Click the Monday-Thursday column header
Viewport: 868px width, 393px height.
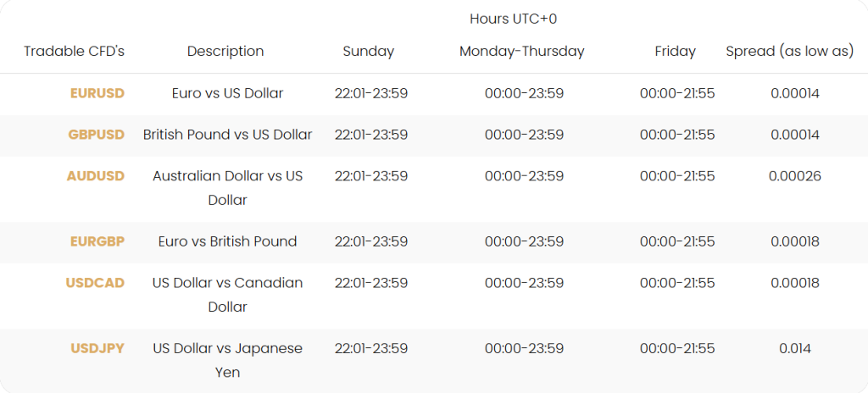click(521, 51)
